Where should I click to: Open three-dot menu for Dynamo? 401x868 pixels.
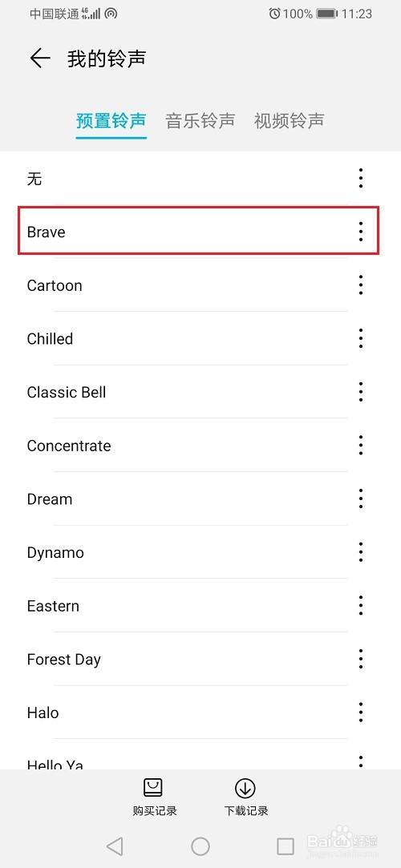pos(361,552)
